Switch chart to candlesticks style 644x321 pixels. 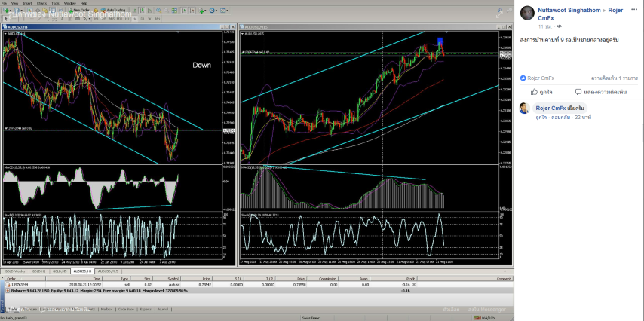142,11
